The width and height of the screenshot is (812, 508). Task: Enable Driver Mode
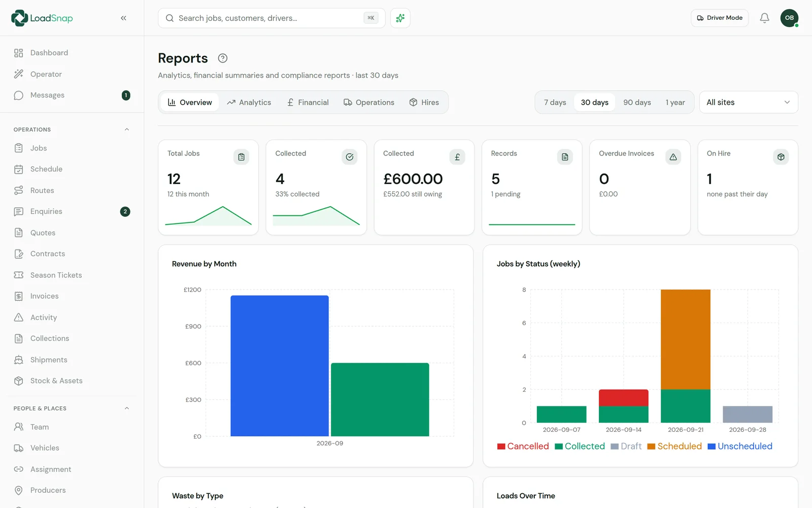[720, 18]
